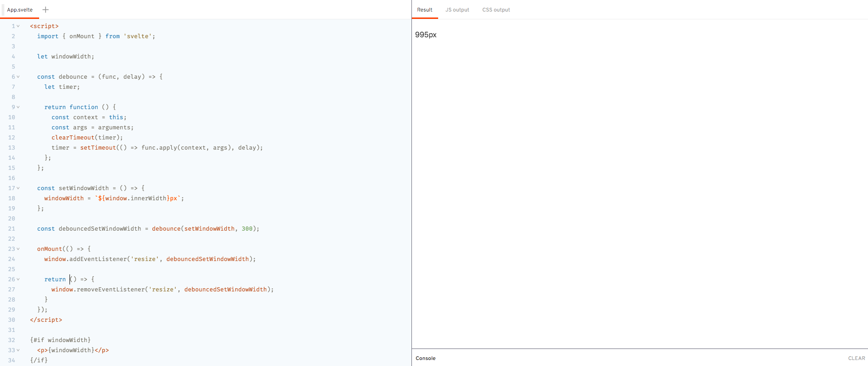Collapse the onMount fold at line 23
The width and height of the screenshot is (868, 366).
click(x=18, y=249)
